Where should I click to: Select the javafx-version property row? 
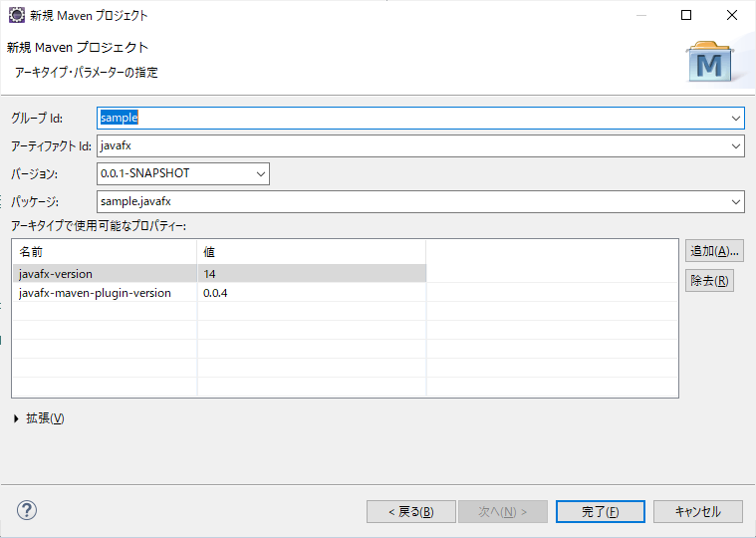tap(219, 274)
